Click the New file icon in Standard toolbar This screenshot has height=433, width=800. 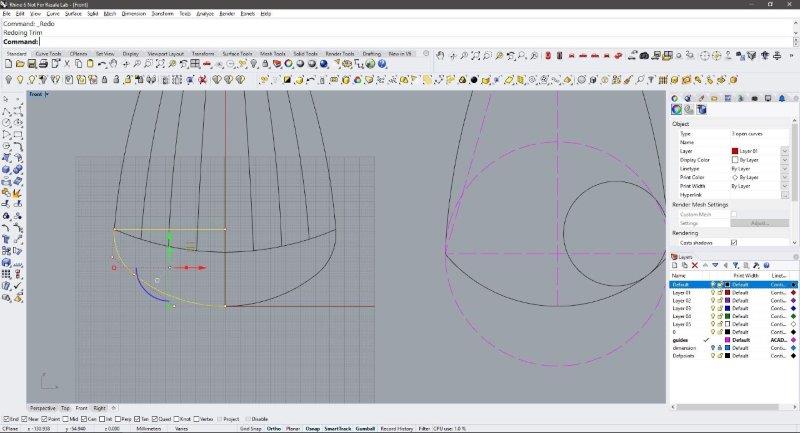pyautogui.click(x=8, y=64)
